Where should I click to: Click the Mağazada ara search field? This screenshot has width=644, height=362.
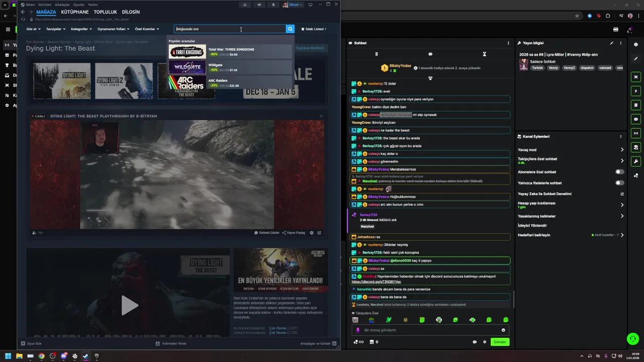click(x=230, y=29)
